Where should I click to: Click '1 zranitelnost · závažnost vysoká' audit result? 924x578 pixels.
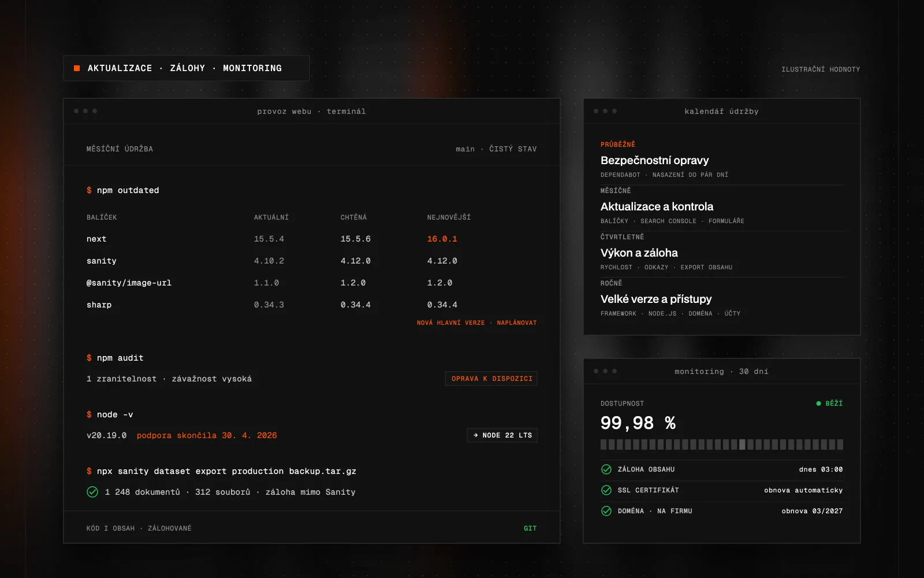coord(169,379)
